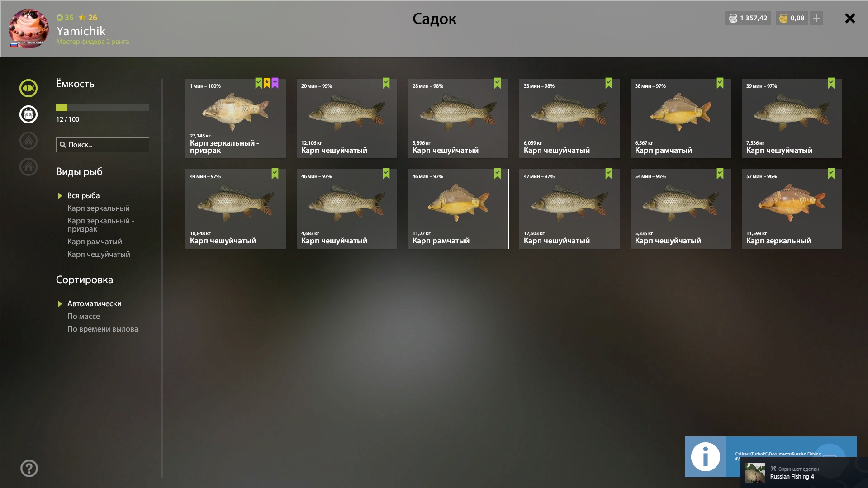Add gold coins with plus icon
868x488 pixels.
coord(816,18)
